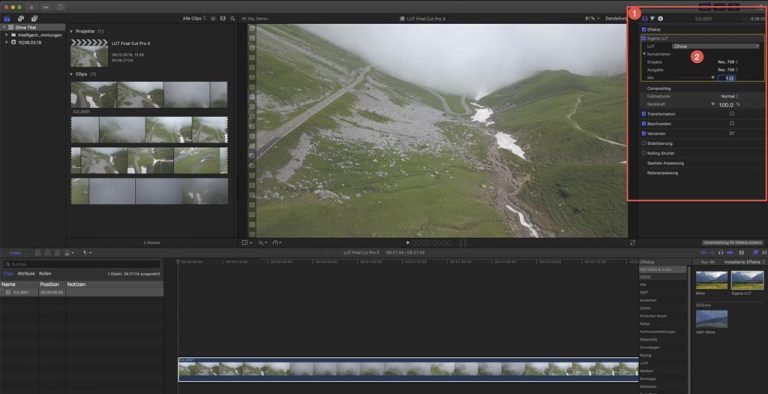Image resolution: width=768 pixels, height=394 pixels.
Task: Select the Farbe effects category
Action: coord(645,324)
